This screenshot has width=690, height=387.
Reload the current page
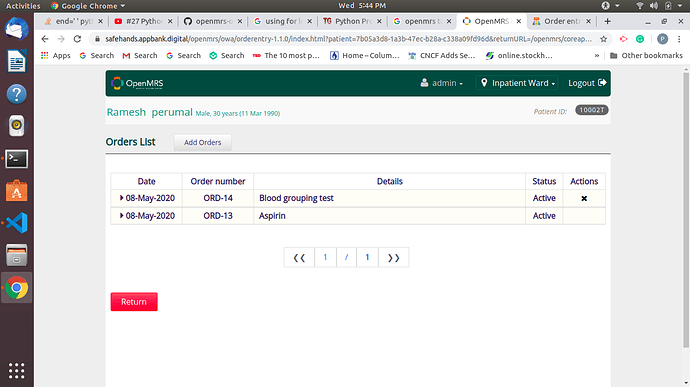(x=77, y=39)
